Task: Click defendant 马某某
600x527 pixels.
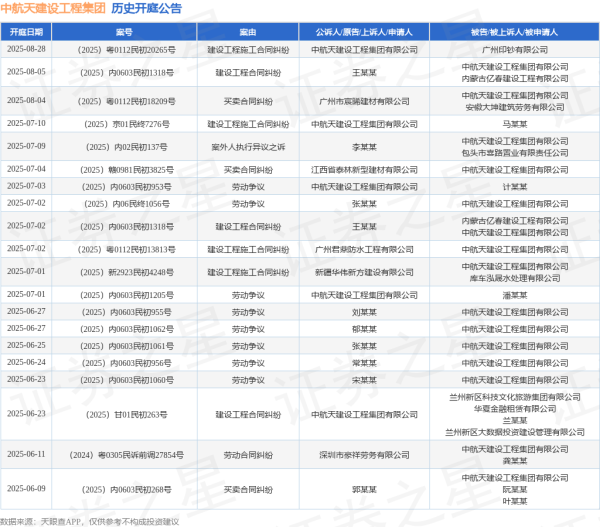Action: click(x=515, y=124)
